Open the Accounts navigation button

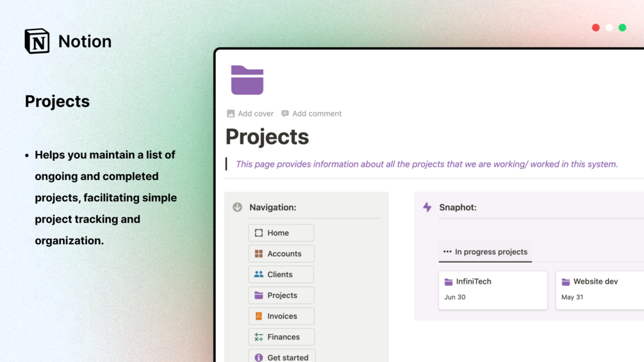pyautogui.click(x=281, y=254)
